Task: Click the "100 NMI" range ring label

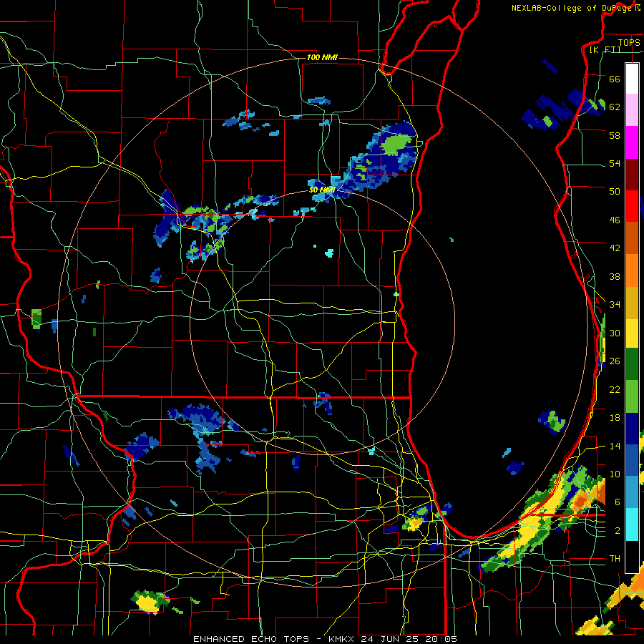Action: (322, 57)
